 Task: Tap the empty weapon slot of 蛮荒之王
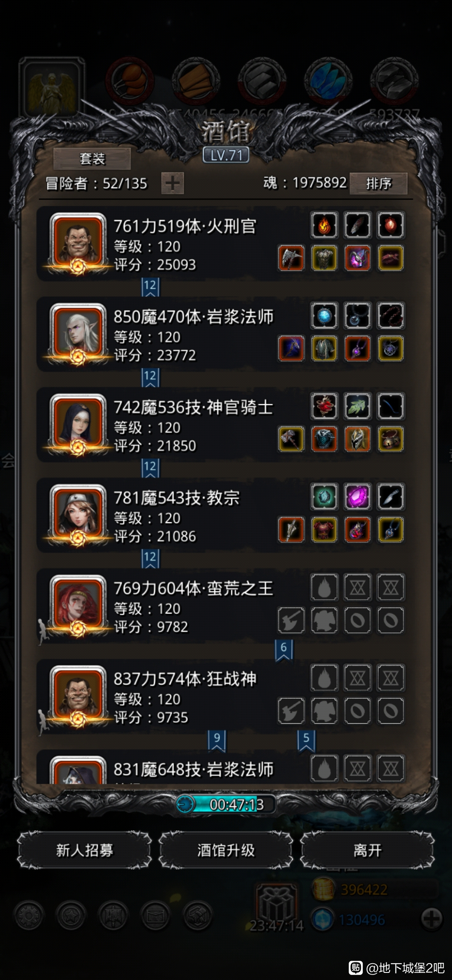[x=291, y=620]
